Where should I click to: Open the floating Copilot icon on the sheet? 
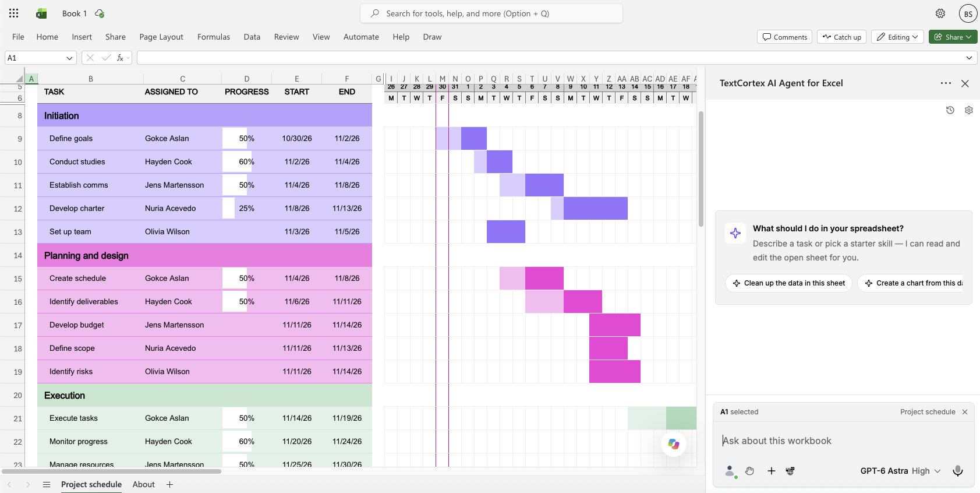pos(674,444)
